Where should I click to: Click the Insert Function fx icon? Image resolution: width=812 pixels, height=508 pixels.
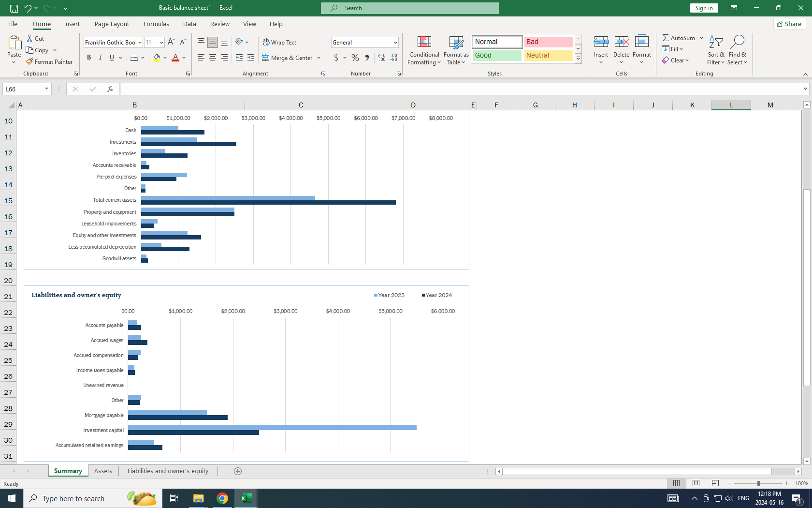tap(110, 89)
